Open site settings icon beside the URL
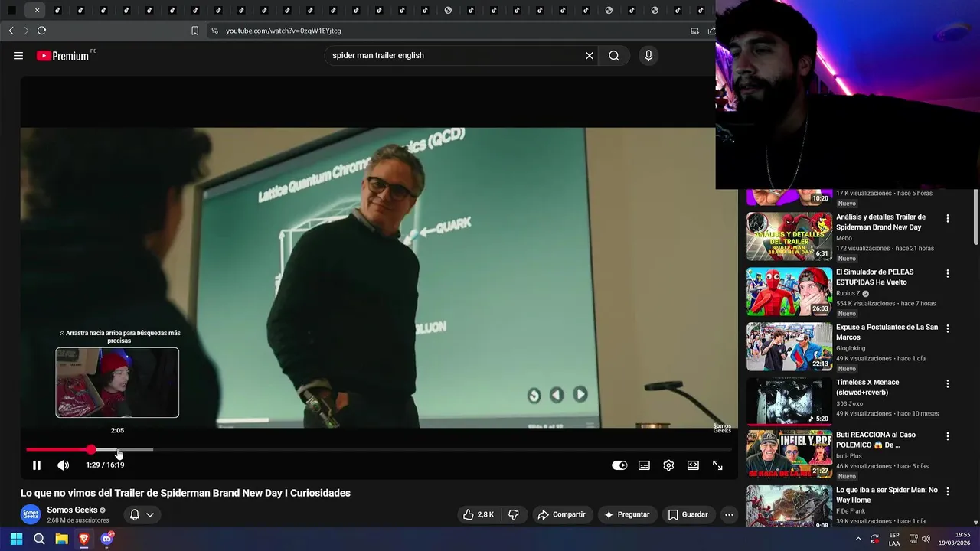Viewport: 980px width, 551px height. pos(214,31)
